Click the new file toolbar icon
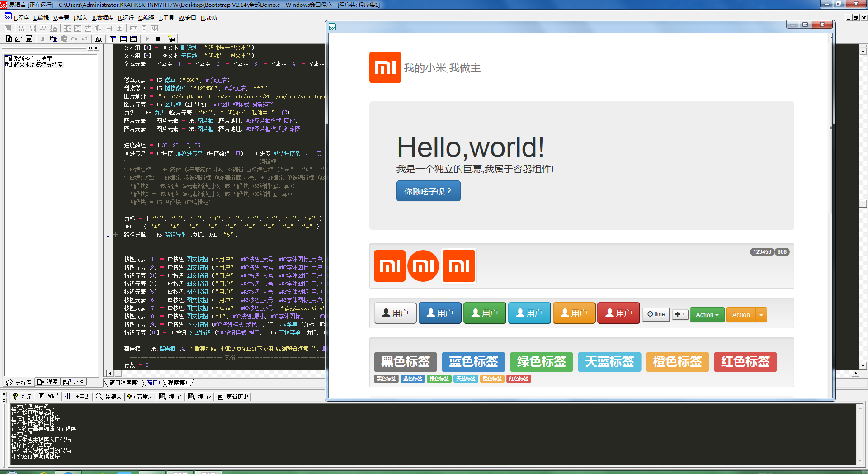868x474 pixels. pos(9,39)
